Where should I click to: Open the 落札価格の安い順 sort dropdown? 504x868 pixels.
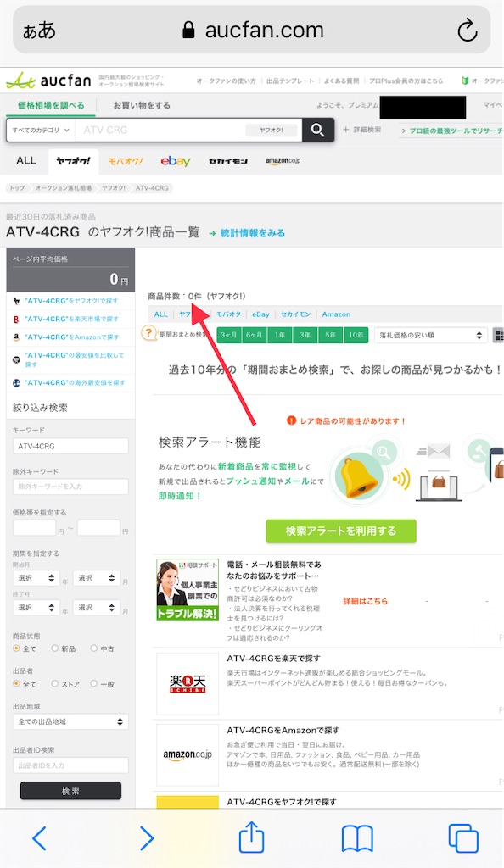[x=430, y=335]
